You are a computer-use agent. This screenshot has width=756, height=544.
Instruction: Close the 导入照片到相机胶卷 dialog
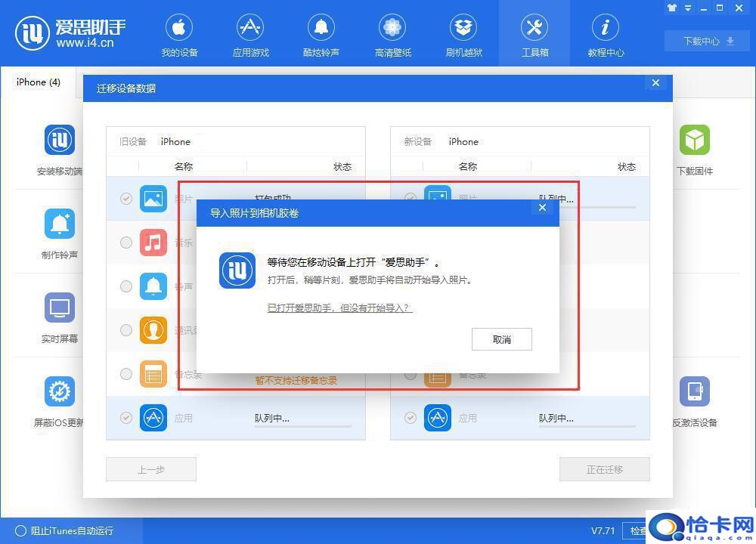pyautogui.click(x=542, y=207)
